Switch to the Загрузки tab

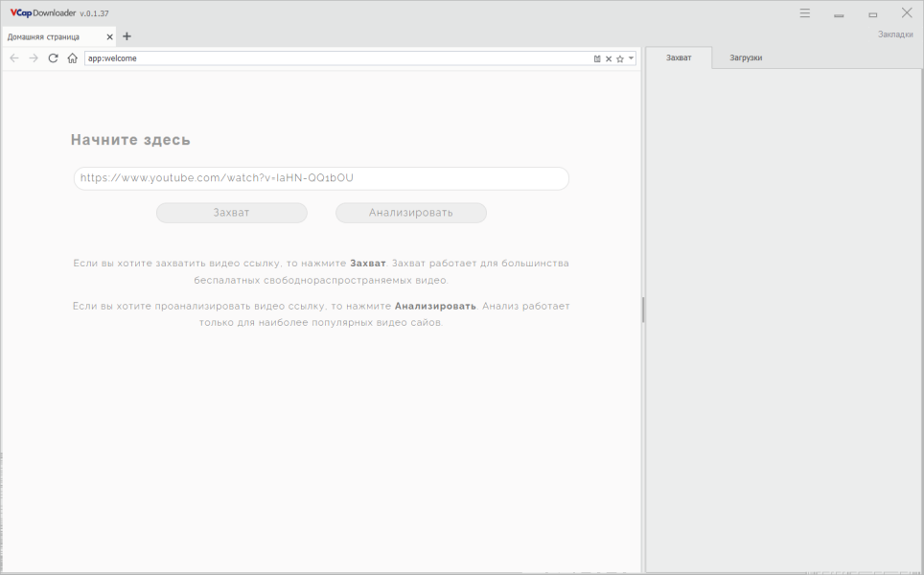coord(746,57)
